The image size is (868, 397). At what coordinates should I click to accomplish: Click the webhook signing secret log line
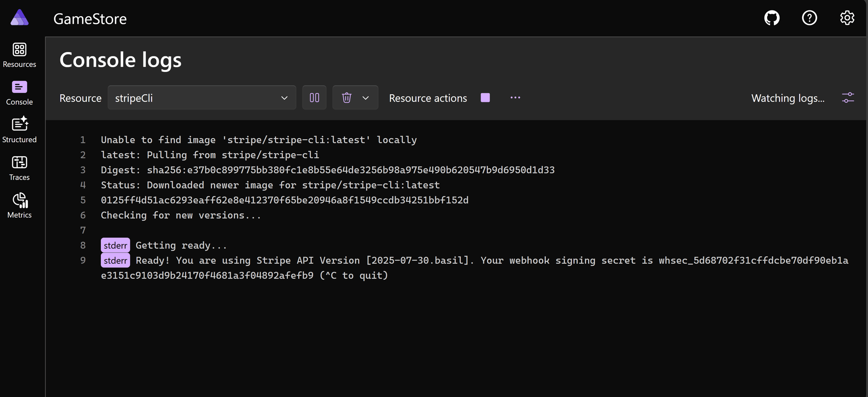click(x=475, y=268)
